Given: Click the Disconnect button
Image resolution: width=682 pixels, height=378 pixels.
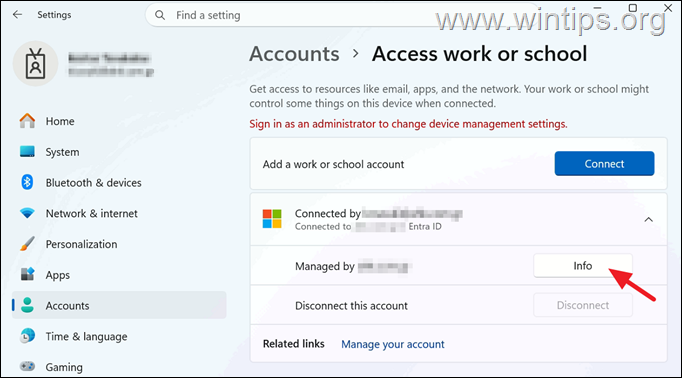Looking at the screenshot, I should 583,305.
